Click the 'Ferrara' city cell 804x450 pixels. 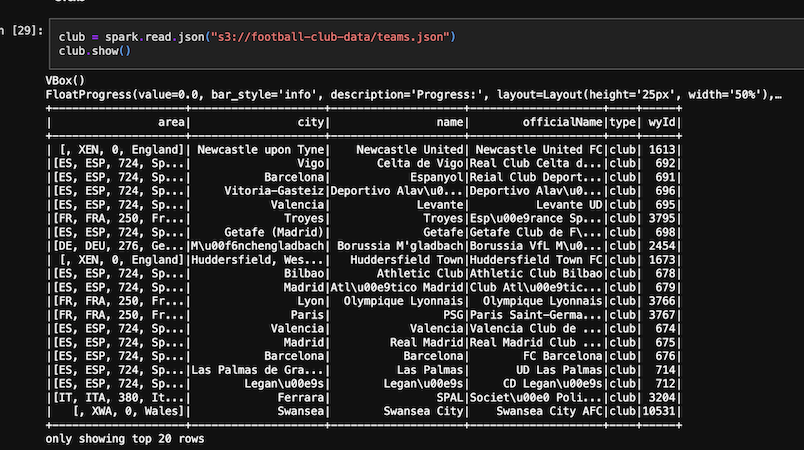tap(300, 398)
